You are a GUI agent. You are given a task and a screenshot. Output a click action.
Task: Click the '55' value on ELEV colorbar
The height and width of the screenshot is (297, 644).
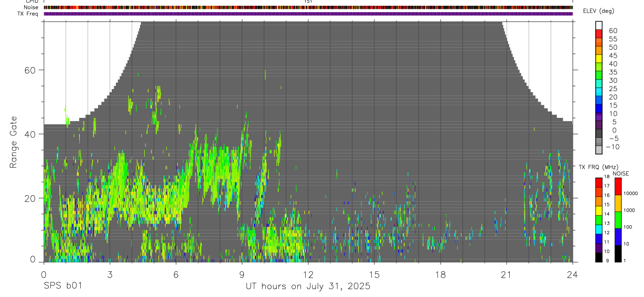pyautogui.click(x=613, y=39)
